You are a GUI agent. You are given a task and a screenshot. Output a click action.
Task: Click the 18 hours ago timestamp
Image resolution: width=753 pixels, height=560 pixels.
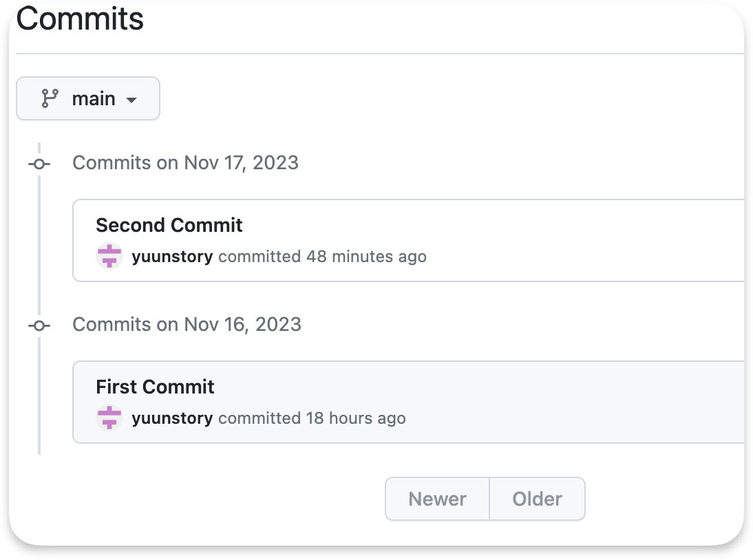pyautogui.click(x=356, y=418)
